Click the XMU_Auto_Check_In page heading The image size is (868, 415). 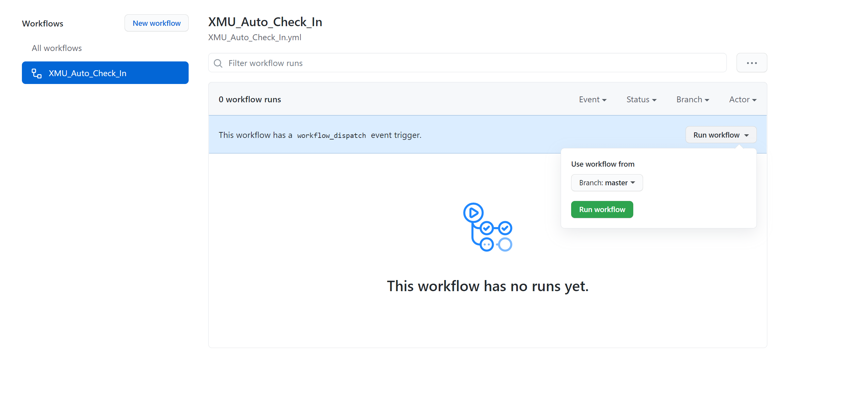pyautogui.click(x=265, y=22)
